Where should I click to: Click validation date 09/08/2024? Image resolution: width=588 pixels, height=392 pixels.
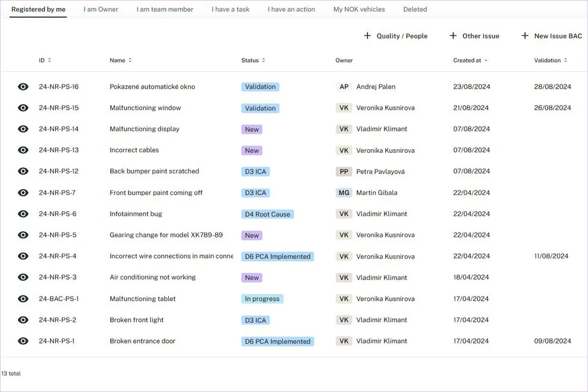click(x=553, y=341)
